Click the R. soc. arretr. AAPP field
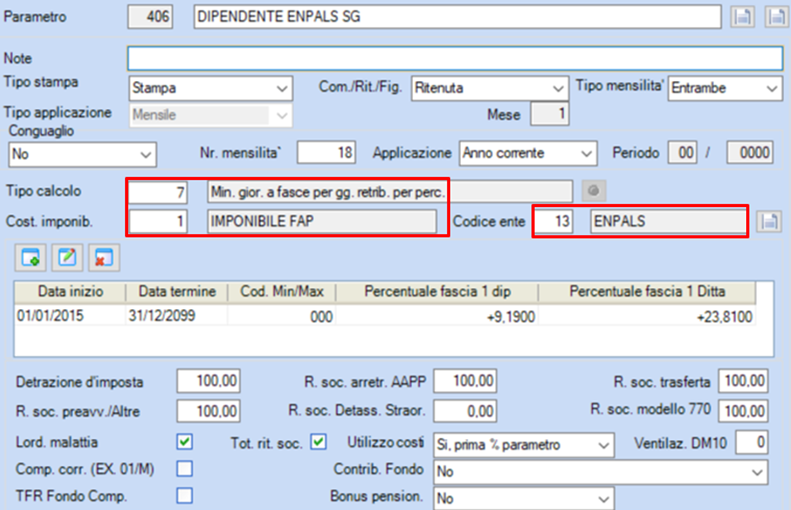791x510 pixels. (465, 381)
